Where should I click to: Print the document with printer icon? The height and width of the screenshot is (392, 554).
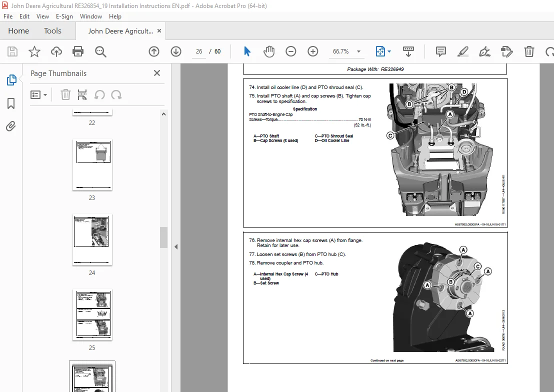77,51
